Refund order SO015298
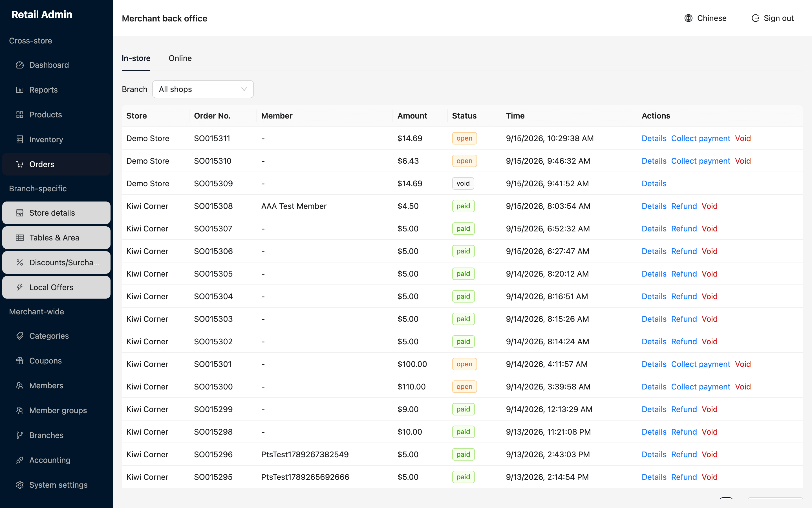The image size is (812, 508). point(684,432)
